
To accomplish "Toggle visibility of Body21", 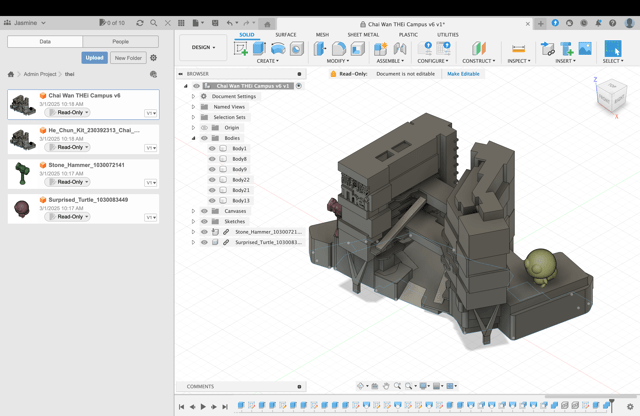I will [212, 190].
